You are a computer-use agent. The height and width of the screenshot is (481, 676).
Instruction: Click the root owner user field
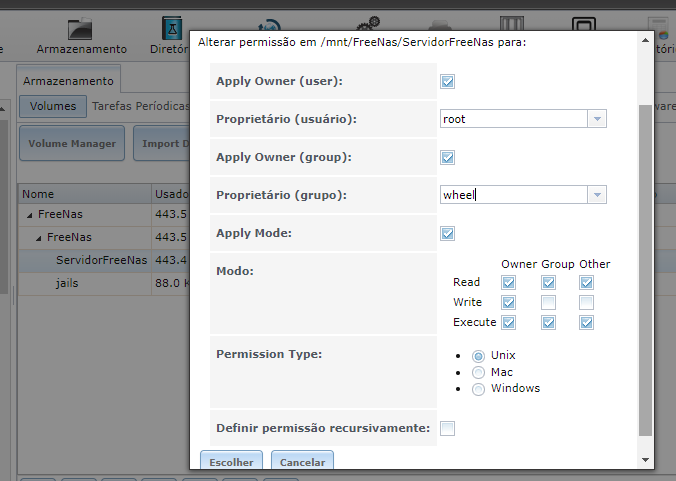513,119
